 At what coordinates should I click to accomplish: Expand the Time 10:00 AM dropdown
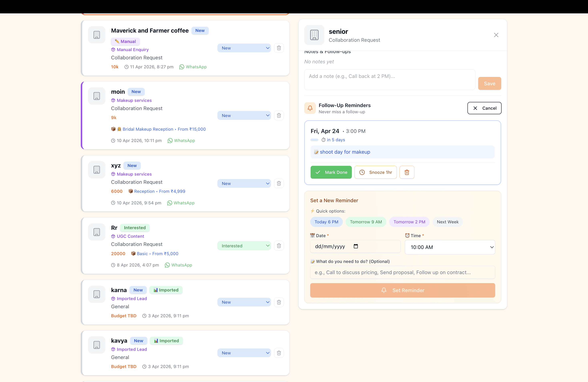click(x=450, y=247)
